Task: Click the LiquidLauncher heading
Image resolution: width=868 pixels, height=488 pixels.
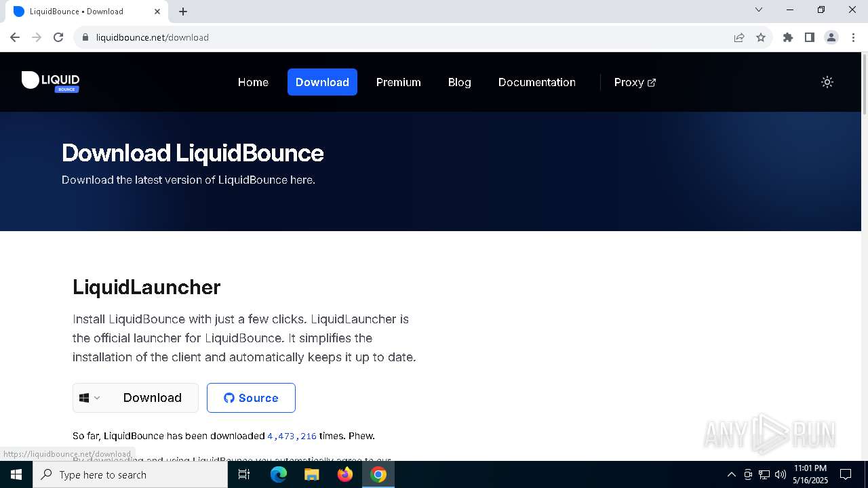Action: 146,287
